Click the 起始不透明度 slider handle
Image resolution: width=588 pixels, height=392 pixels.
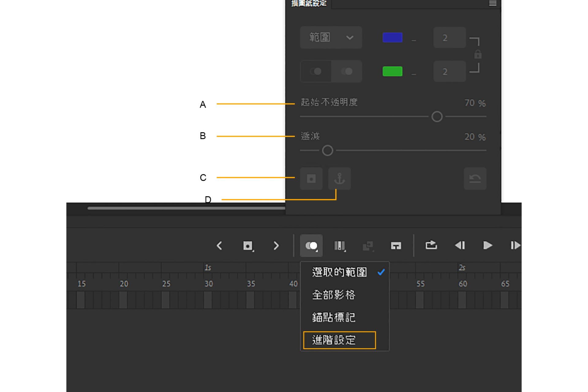pos(437,117)
